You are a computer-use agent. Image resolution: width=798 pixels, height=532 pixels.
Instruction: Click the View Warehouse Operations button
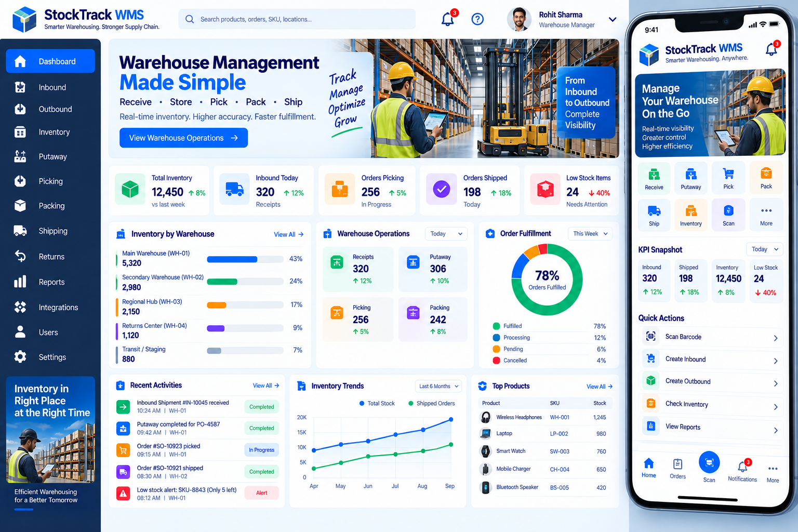point(183,138)
